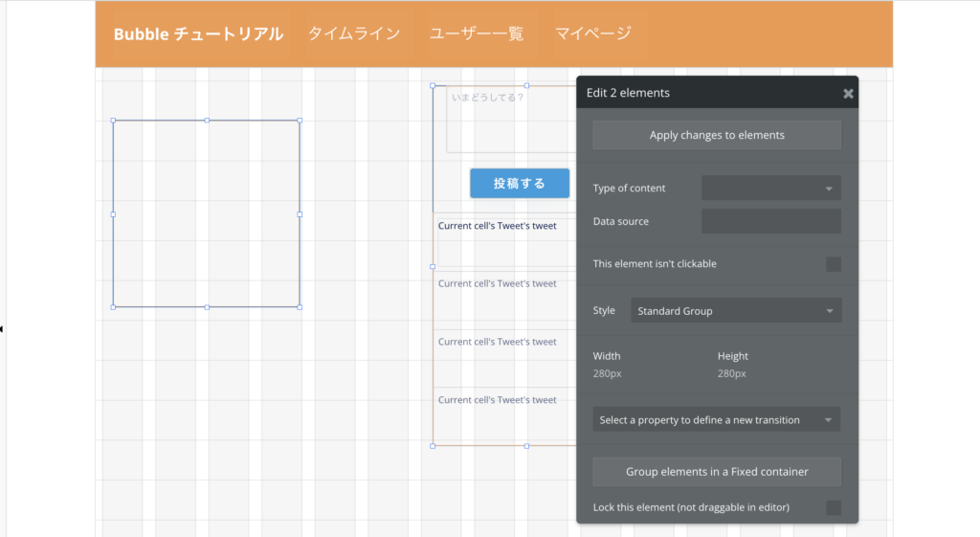
Task: Open the Style dropdown showing Standard Group
Action: point(736,311)
